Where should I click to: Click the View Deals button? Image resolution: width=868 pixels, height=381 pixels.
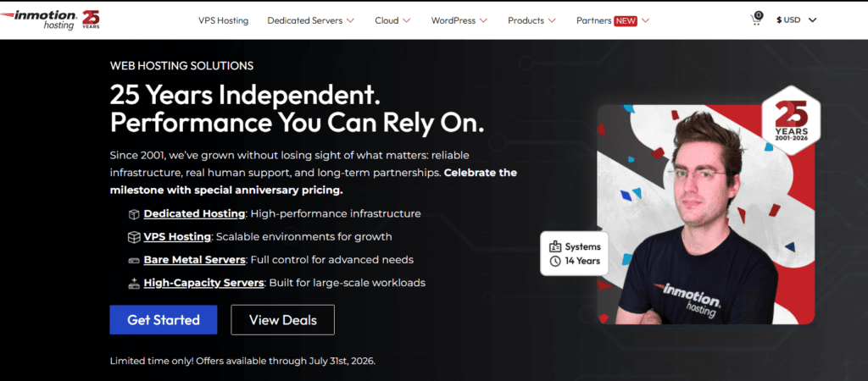point(283,320)
